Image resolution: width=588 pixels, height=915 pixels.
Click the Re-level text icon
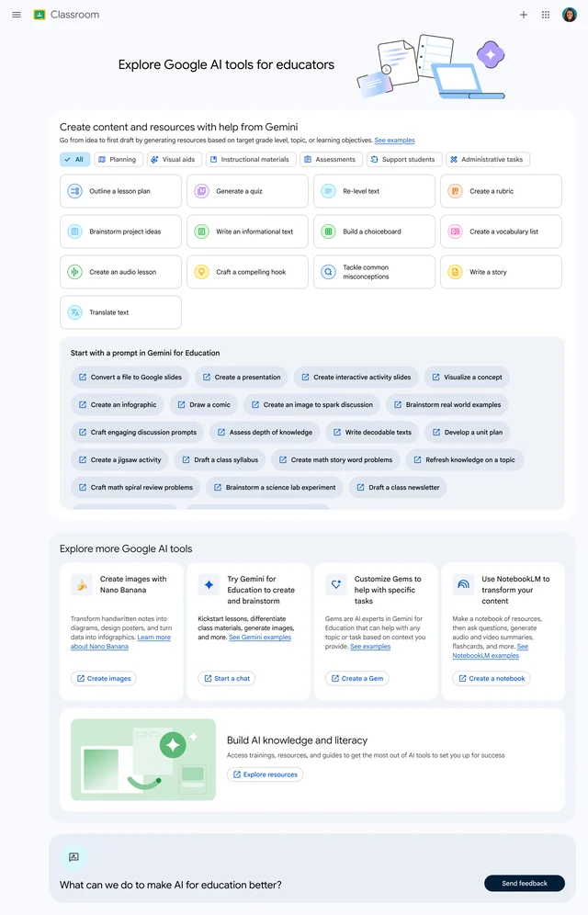coord(328,191)
